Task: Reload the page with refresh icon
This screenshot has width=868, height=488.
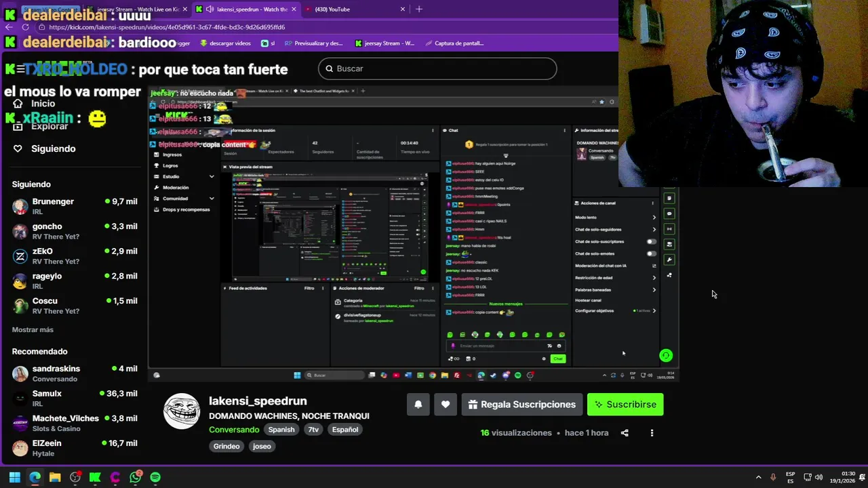Action: [25, 27]
